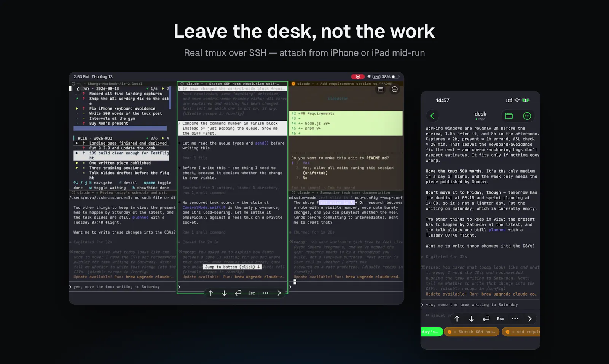Tap the right chevron on the iPhone key bar
609x364 pixels.
pos(530,319)
